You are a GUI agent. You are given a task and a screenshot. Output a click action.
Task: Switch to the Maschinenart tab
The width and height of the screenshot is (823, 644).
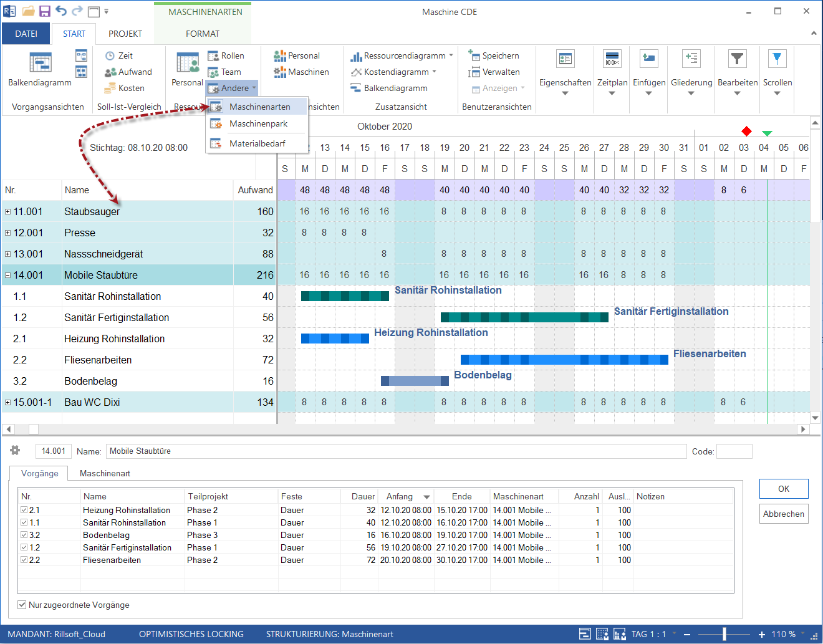coord(105,473)
